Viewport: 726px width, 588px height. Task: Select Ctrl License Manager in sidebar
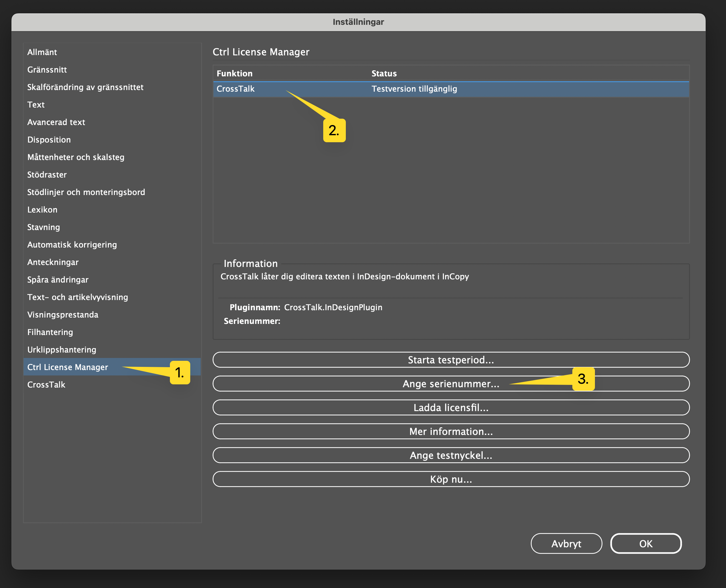click(112, 367)
